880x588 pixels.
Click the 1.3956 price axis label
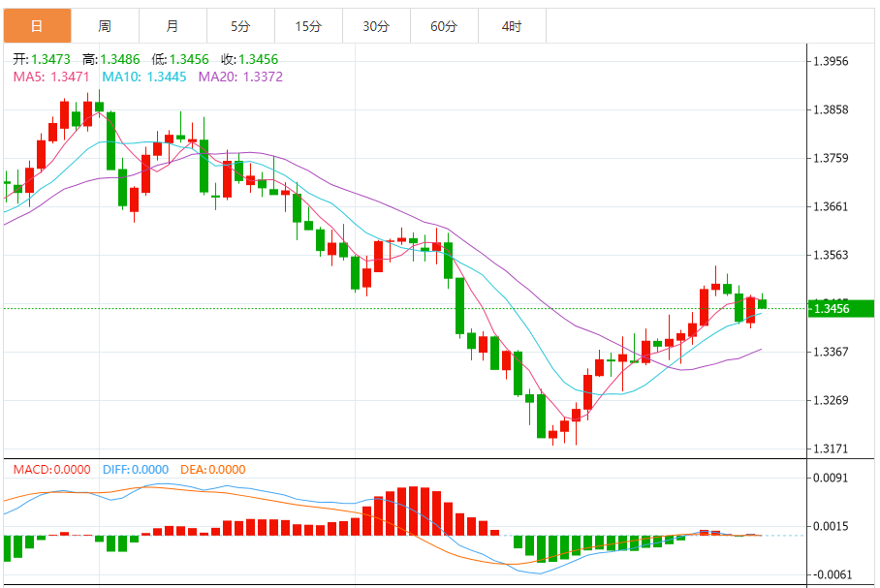coord(831,61)
